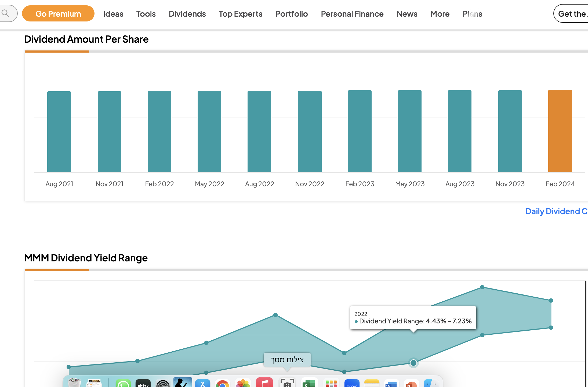Open Google Chrome from the dock
This screenshot has width=588, height=387.
pyautogui.click(x=223, y=383)
